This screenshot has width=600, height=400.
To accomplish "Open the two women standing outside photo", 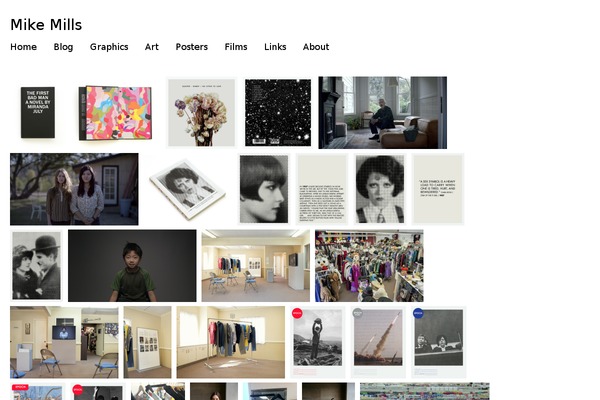I will [x=74, y=189].
